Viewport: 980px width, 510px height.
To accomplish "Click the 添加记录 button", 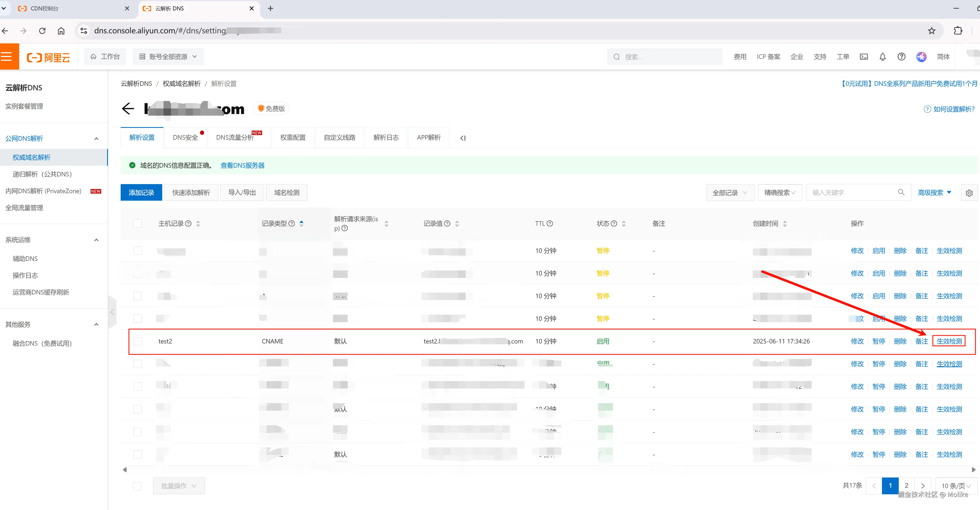I will pyautogui.click(x=141, y=193).
